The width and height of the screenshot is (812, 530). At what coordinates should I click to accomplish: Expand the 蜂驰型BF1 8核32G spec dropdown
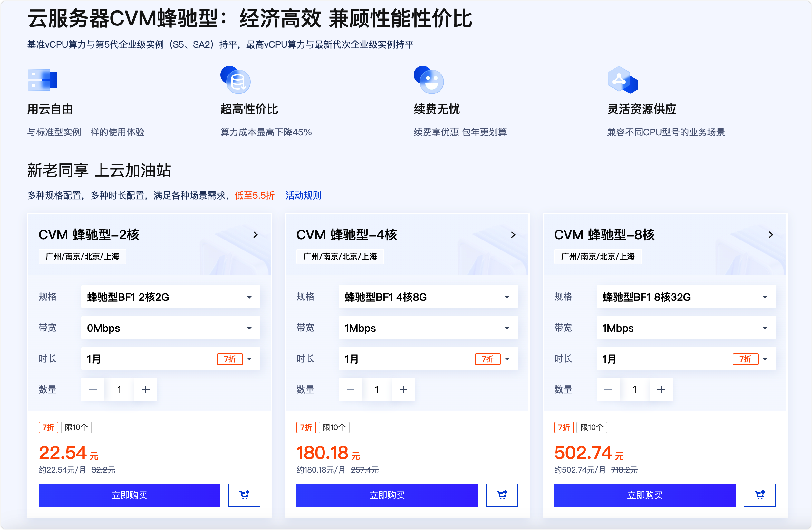(686, 297)
